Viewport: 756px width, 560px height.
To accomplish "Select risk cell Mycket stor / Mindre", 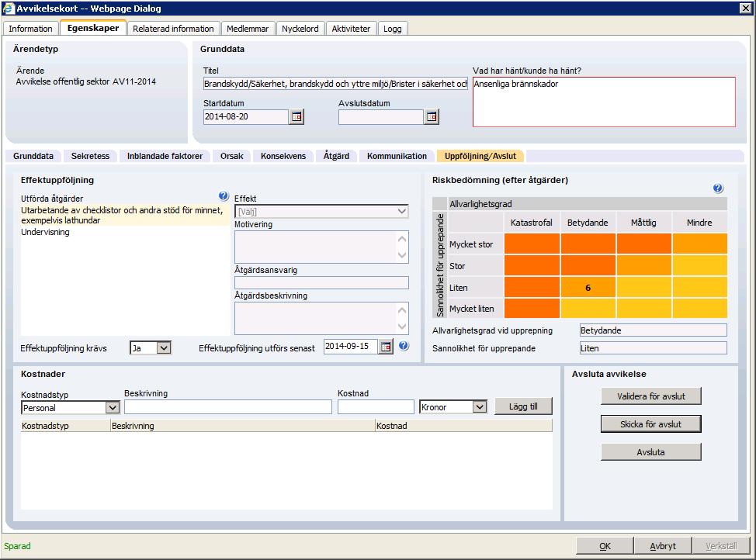I will pos(699,244).
